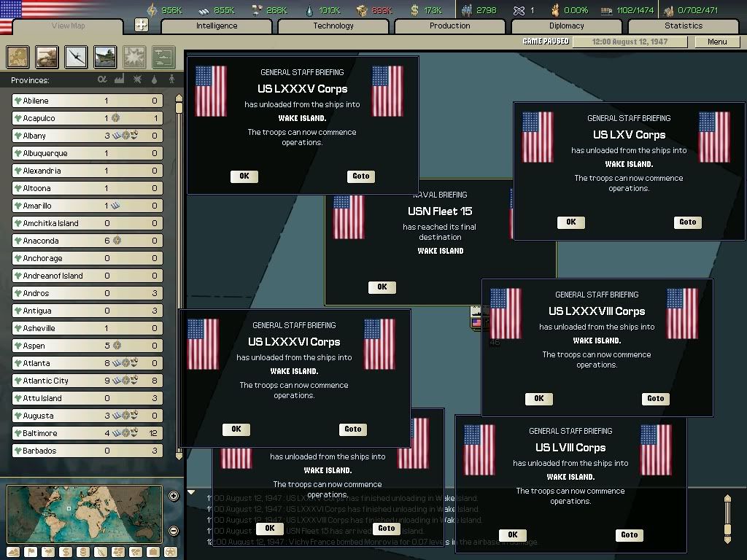The image size is (747, 560).
Task: Click the energy resource icon in top bar
Action: pyautogui.click(x=152, y=9)
